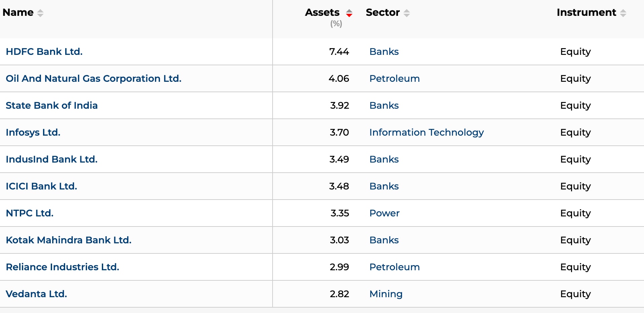Click Banks sector in HDFC Bank row

pyautogui.click(x=384, y=51)
